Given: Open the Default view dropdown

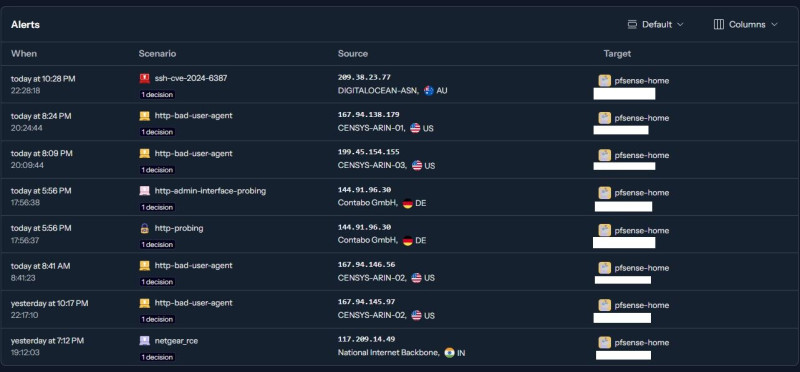Looking at the screenshot, I should tap(655, 24).
